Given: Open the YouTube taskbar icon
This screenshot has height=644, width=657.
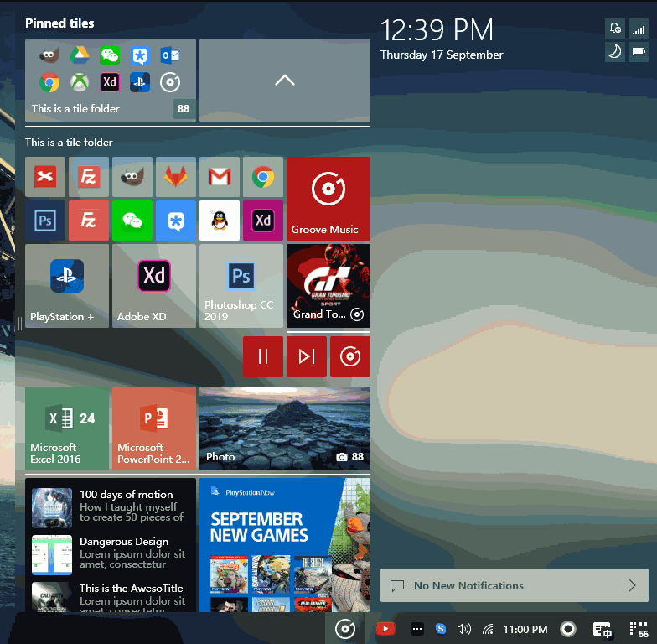Looking at the screenshot, I should click(x=385, y=629).
